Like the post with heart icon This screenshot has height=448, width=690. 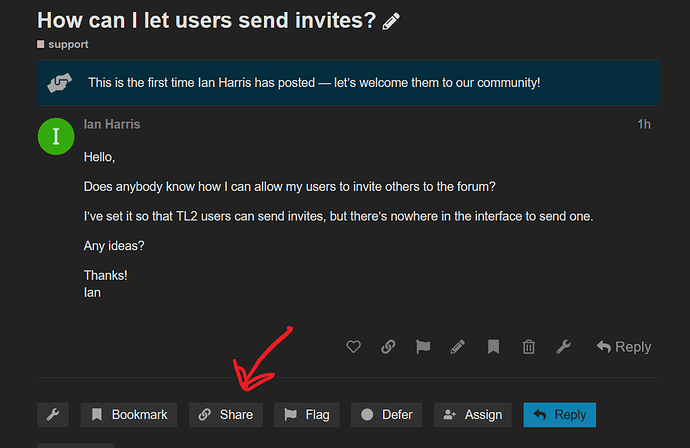pyautogui.click(x=353, y=347)
